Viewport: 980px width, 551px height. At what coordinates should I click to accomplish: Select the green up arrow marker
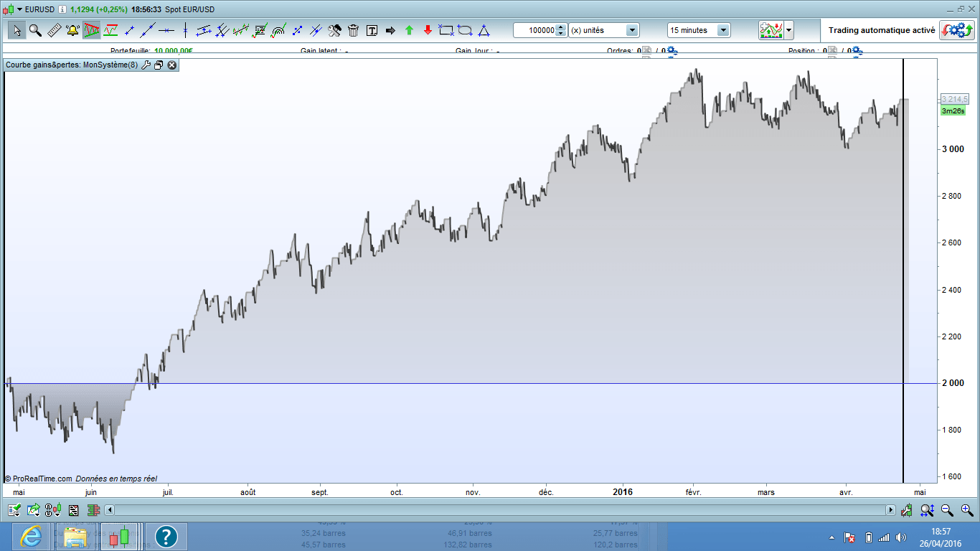tap(409, 30)
